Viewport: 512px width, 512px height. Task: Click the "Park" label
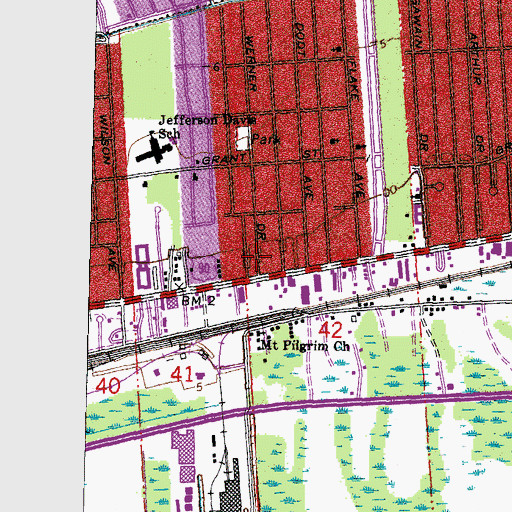(x=266, y=139)
